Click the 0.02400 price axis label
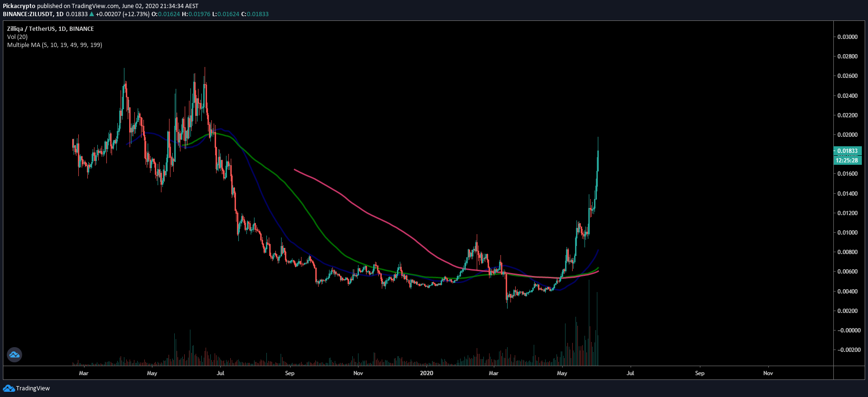 point(848,96)
